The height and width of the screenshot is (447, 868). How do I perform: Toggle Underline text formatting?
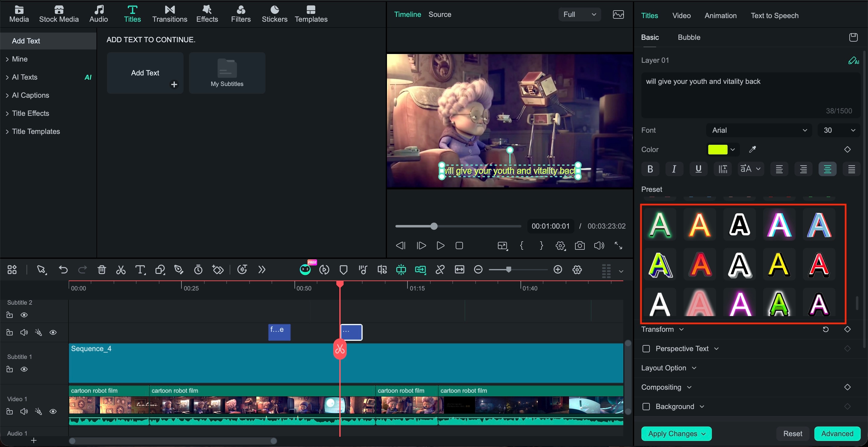[x=698, y=169]
